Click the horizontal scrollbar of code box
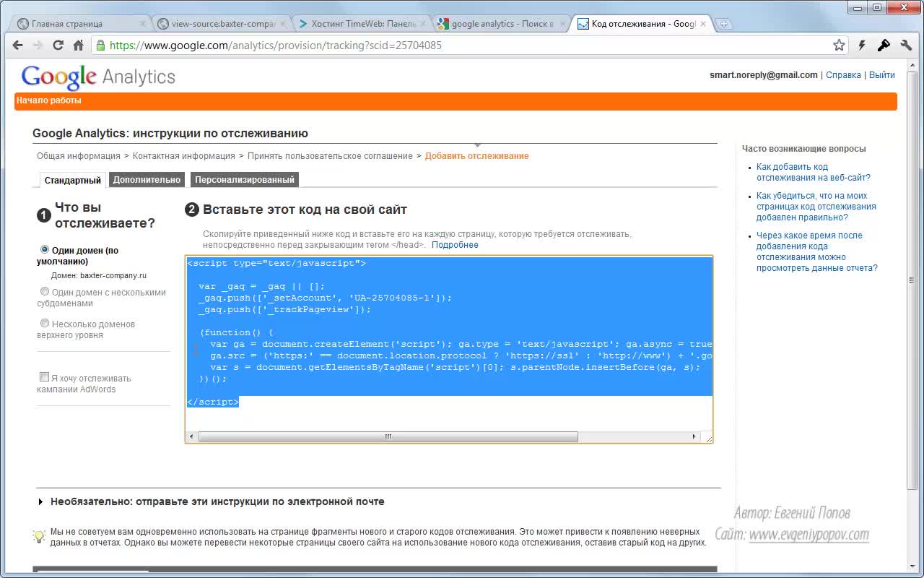Image resolution: width=924 pixels, height=578 pixels. tap(388, 437)
